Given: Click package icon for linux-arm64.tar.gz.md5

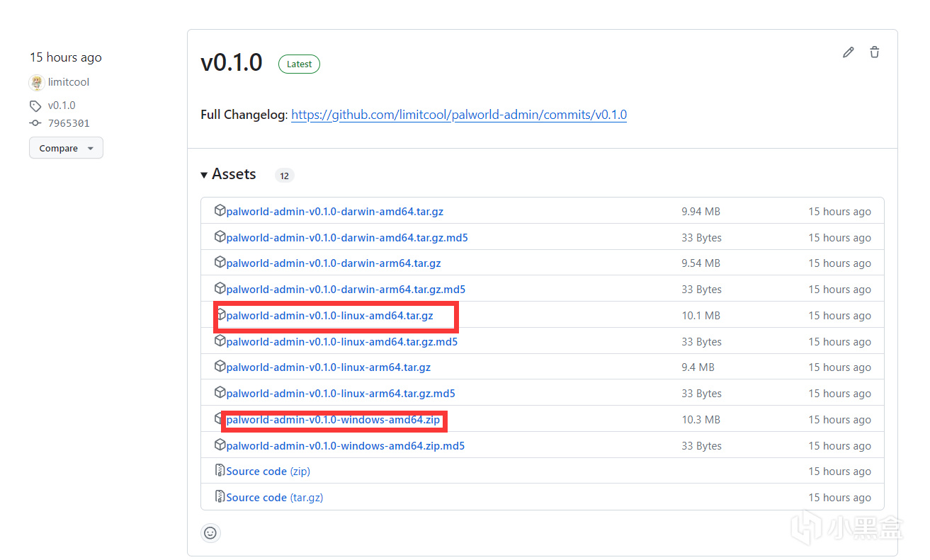Looking at the screenshot, I should pos(220,393).
